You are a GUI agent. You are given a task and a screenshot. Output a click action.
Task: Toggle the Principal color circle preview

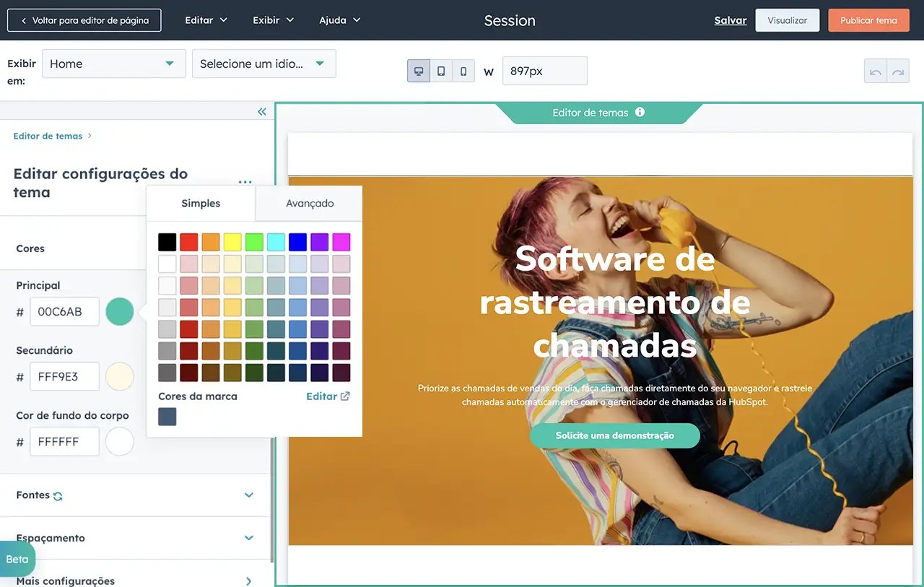point(120,311)
